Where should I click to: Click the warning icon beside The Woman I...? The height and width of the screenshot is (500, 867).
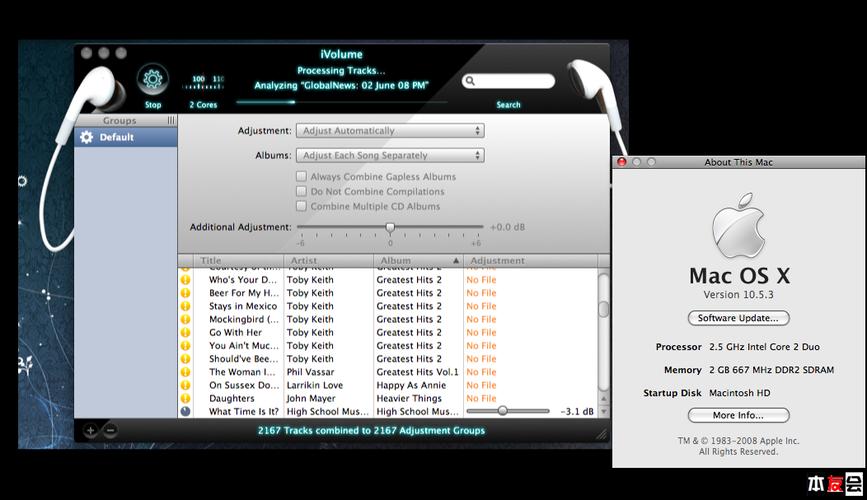185,372
